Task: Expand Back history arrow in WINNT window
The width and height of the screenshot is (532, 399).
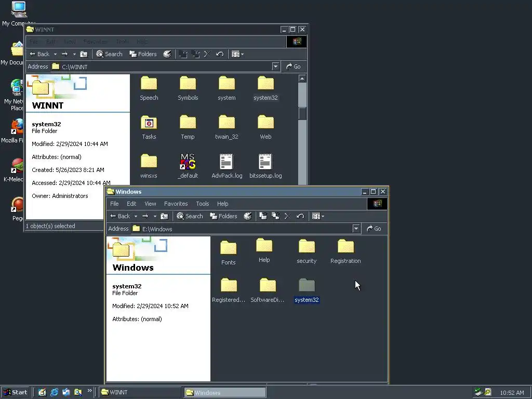Action: pos(55,54)
